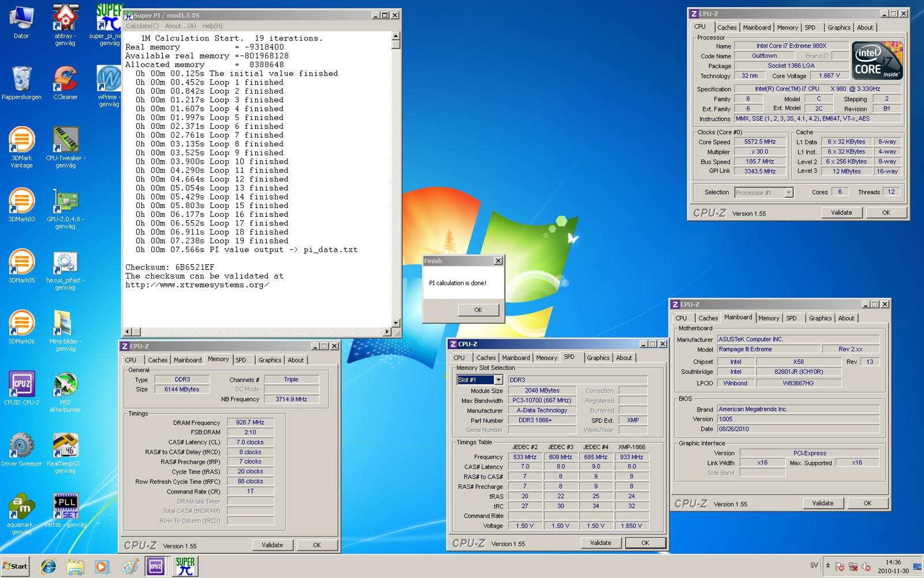Click Validate in Memory CPU-Z window

[x=272, y=545]
